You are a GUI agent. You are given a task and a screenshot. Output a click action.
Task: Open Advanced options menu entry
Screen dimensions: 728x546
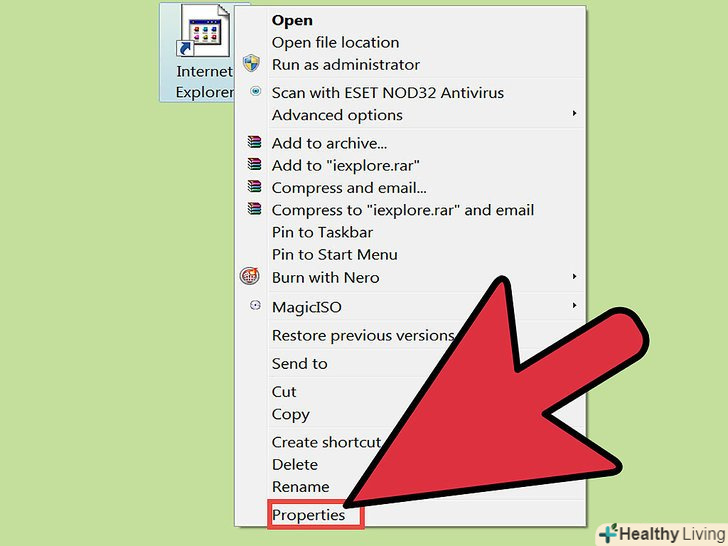337,115
